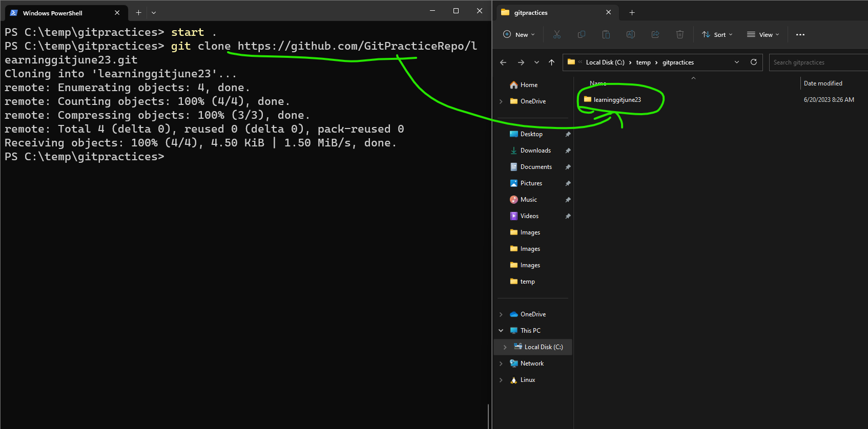Open PowerShell tab profile dropdown
The width and height of the screenshot is (868, 429).
(154, 12)
